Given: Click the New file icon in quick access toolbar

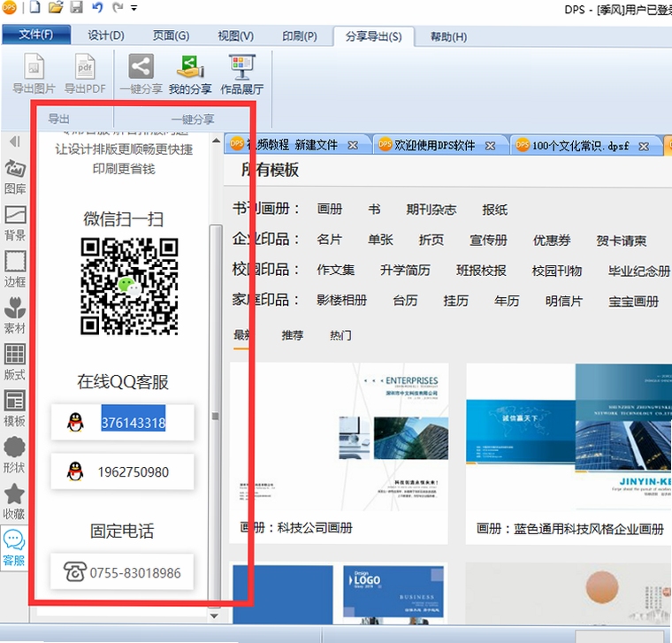Looking at the screenshot, I should 35,7.
